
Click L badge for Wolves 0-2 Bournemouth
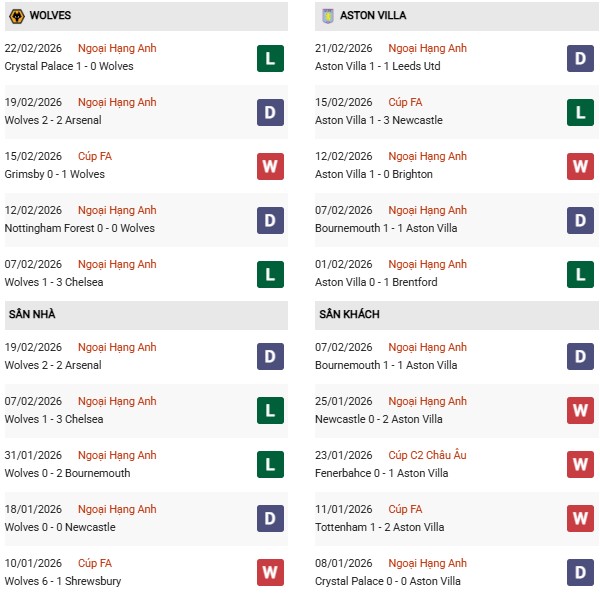pyautogui.click(x=270, y=466)
